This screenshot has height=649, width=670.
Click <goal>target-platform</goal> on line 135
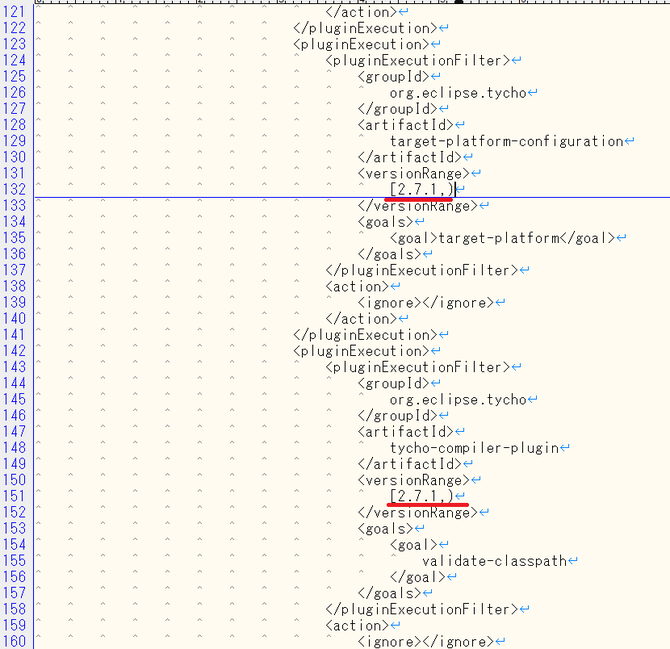click(x=502, y=238)
